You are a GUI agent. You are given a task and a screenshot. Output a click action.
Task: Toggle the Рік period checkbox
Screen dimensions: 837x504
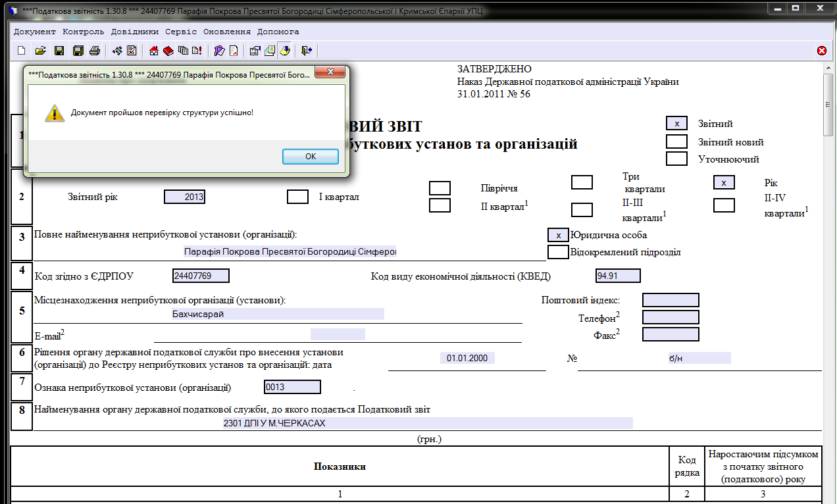coord(724,182)
